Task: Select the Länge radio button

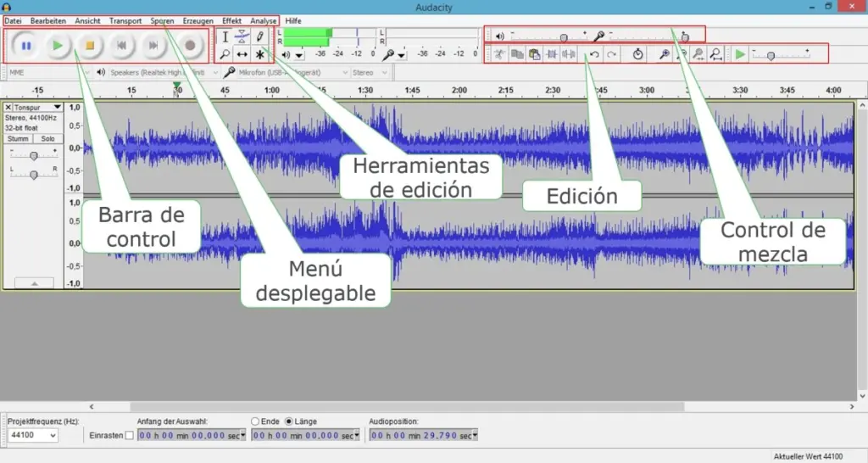Action: pos(288,421)
